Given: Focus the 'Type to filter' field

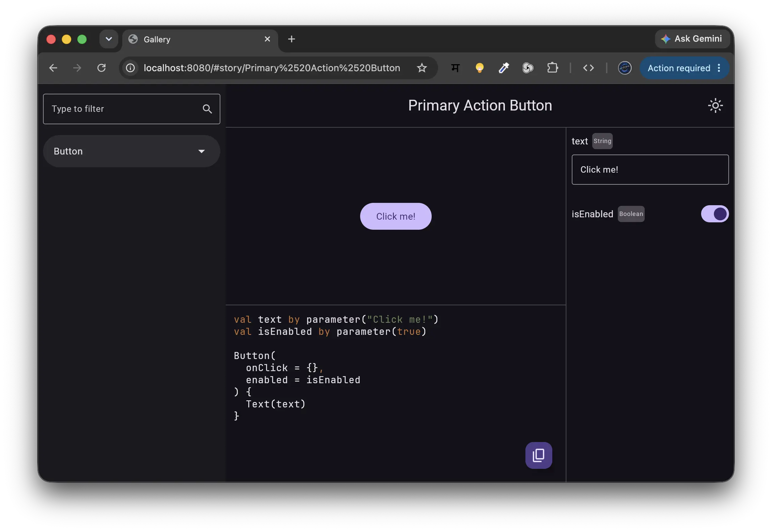Looking at the screenshot, I should 132,109.
